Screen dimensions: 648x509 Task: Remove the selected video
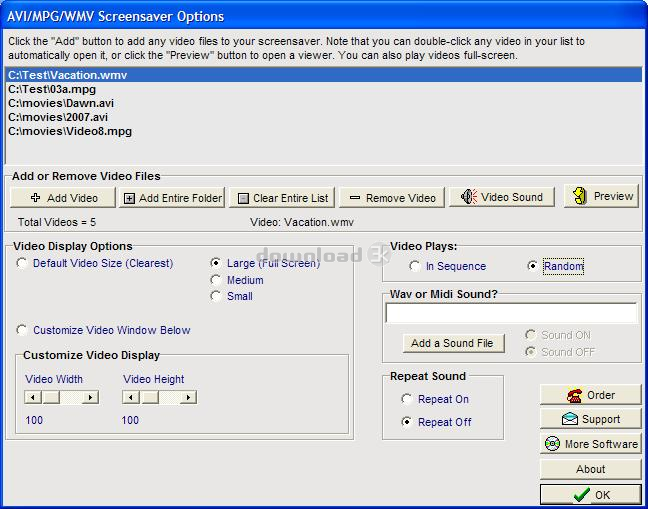coord(390,198)
